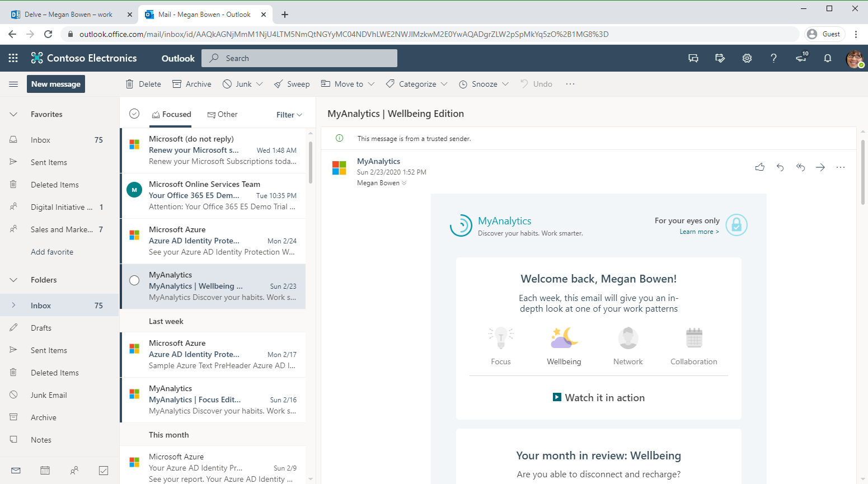Select the Focus lightbulb icon
The height and width of the screenshot is (484, 868).
(x=501, y=338)
